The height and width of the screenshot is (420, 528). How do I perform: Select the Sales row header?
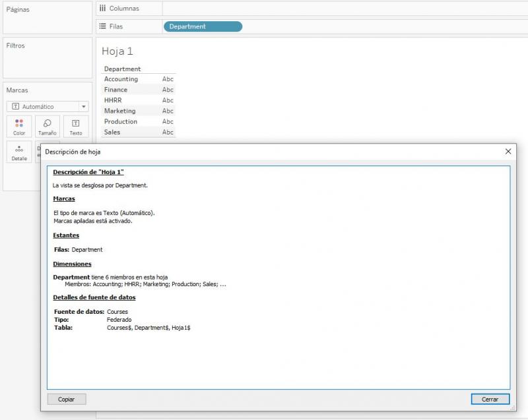[112, 132]
